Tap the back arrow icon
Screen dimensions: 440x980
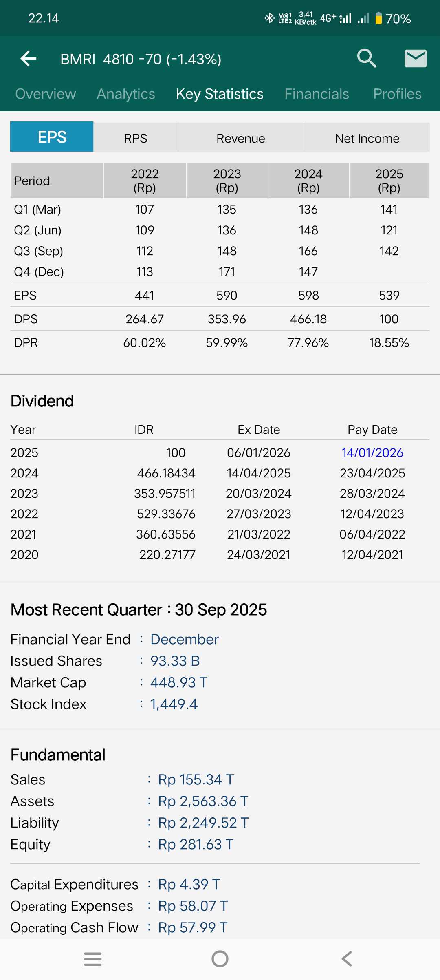pyautogui.click(x=29, y=59)
